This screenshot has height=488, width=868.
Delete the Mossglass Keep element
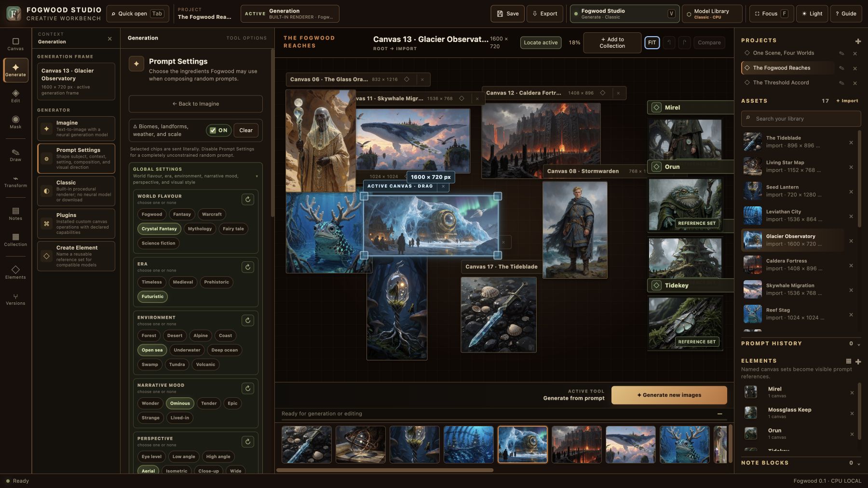click(852, 413)
